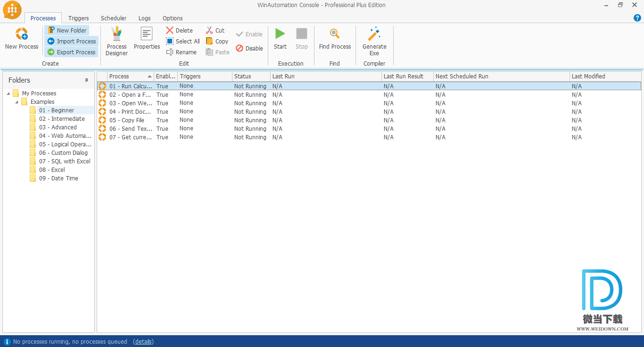
Task: Select the 01 - Run Calcu... process row
Action: tap(369, 86)
